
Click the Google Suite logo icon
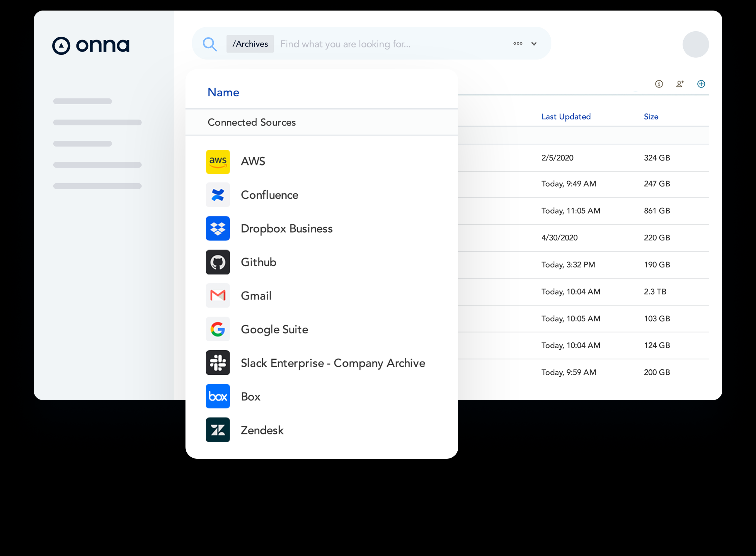click(x=218, y=329)
